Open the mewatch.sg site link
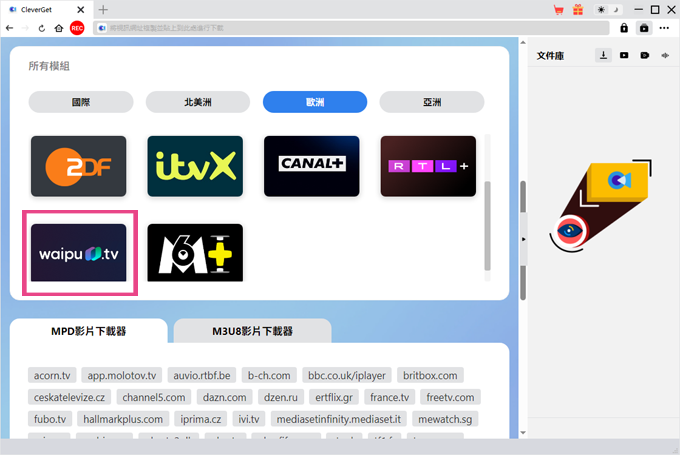 [445, 419]
